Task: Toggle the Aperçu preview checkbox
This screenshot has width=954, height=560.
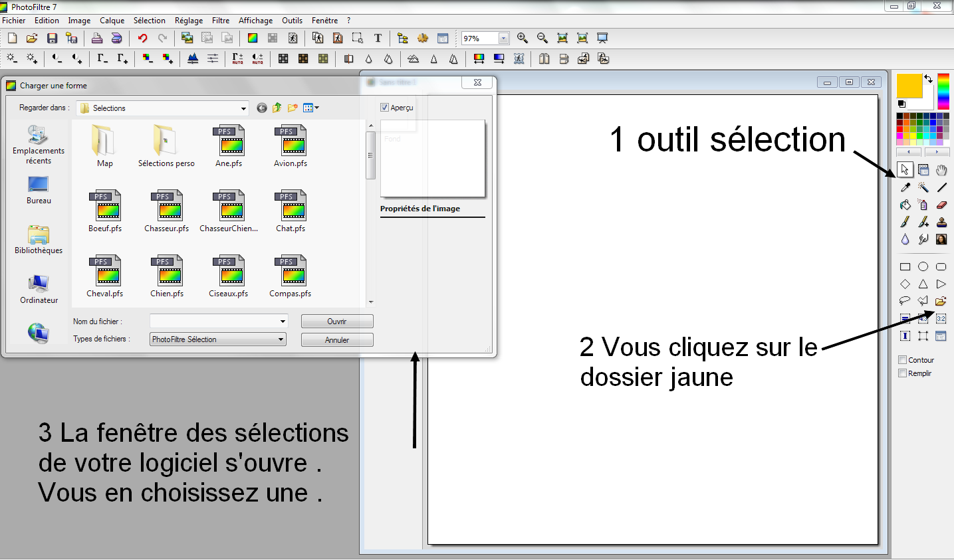Action: tap(384, 108)
